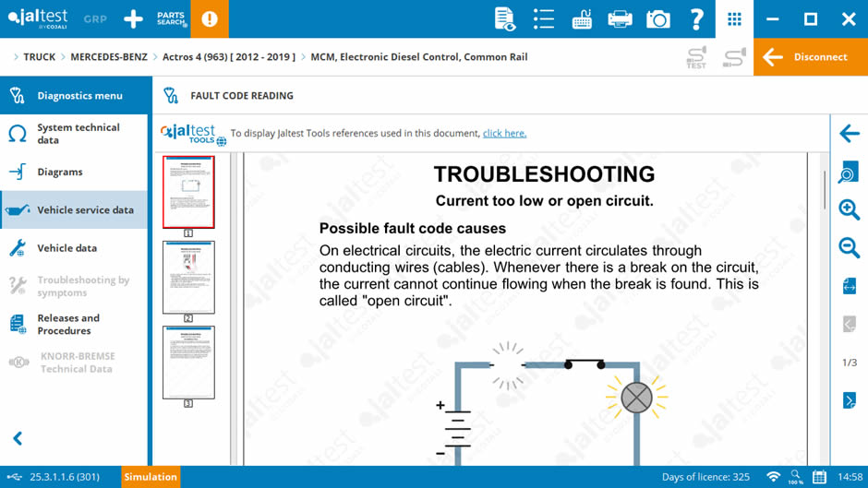The width and height of the screenshot is (868, 488).
Task: Click the orange warning alert icon
Action: coord(210,18)
